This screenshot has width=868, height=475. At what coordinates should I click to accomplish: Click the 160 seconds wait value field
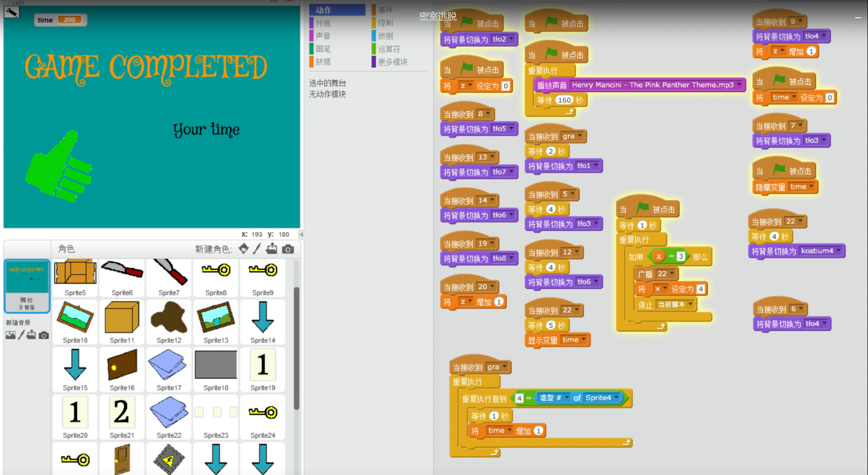(564, 100)
